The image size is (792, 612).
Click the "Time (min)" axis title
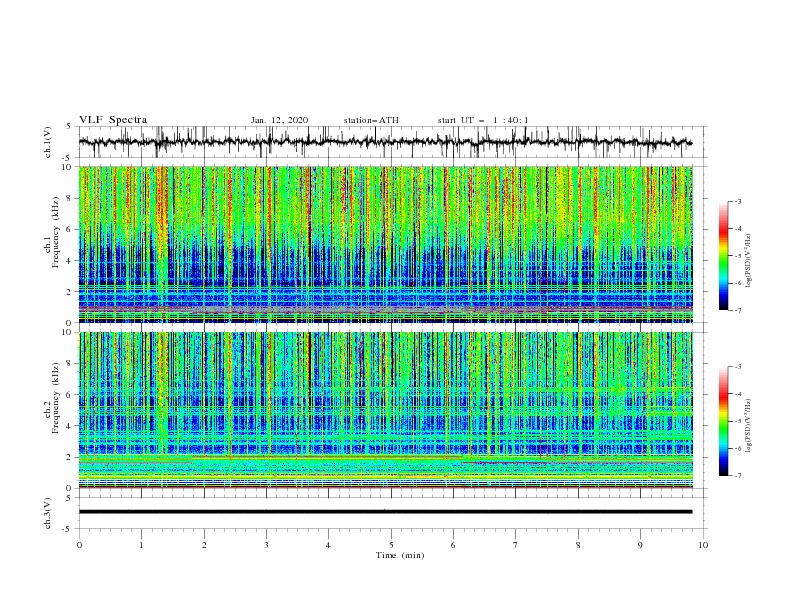(400, 555)
